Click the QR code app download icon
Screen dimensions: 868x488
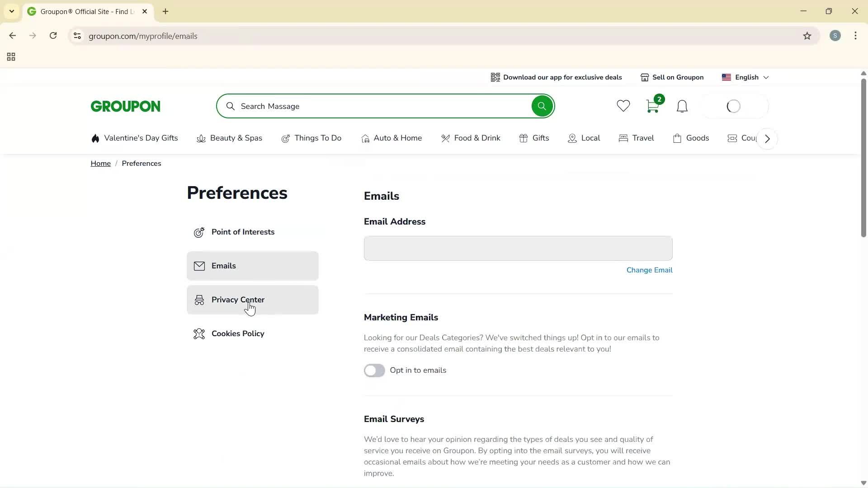click(495, 77)
